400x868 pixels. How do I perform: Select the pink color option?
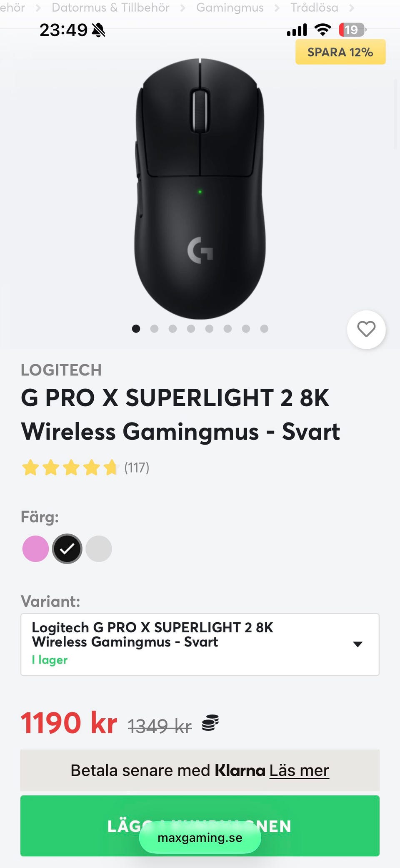click(35, 548)
